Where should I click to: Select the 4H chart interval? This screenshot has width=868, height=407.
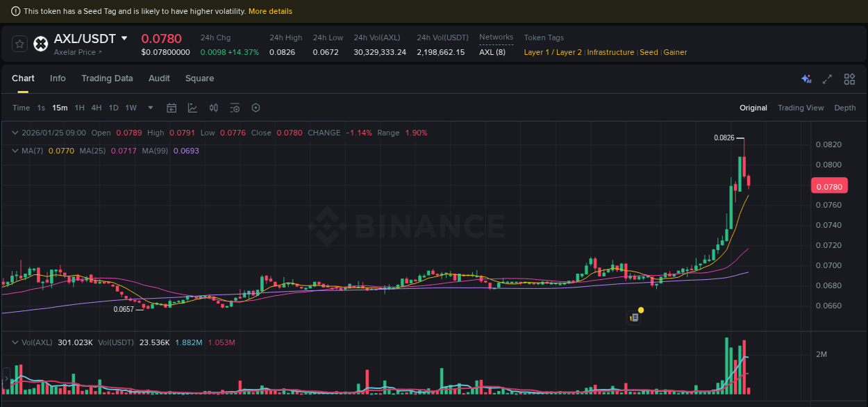point(96,108)
